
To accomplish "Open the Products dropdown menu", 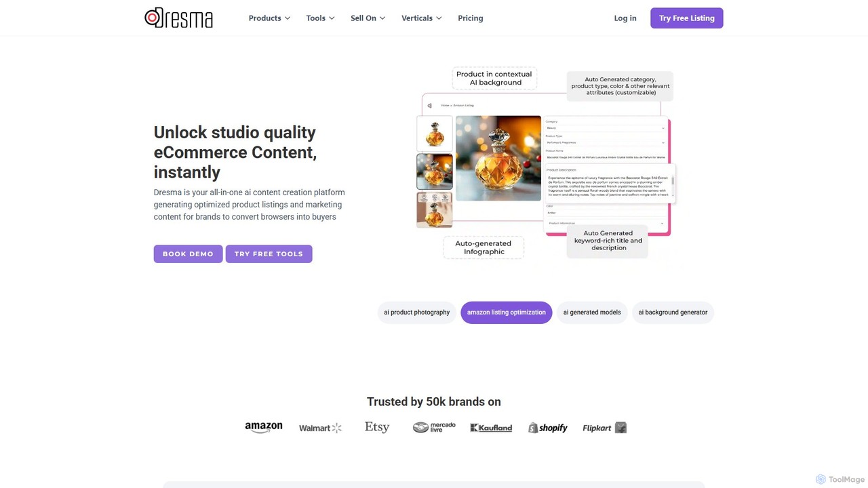I will click(x=269, y=18).
